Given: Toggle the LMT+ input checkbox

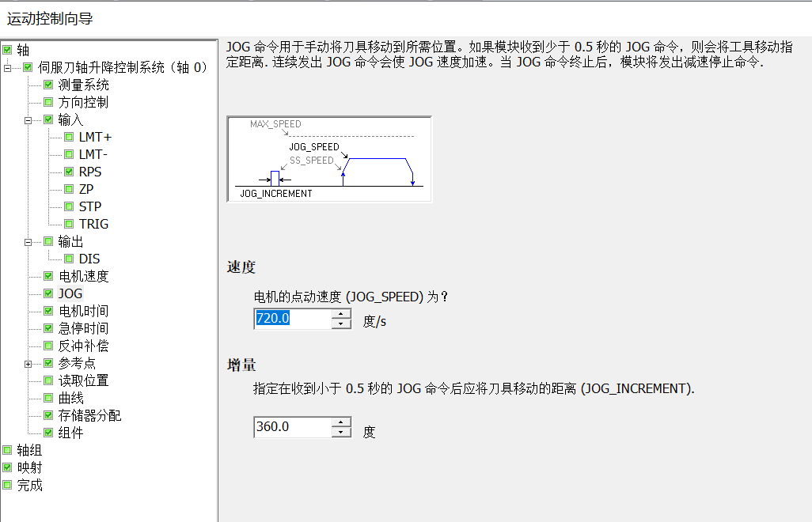Looking at the screenshot, I should click(x=69, y=137).
